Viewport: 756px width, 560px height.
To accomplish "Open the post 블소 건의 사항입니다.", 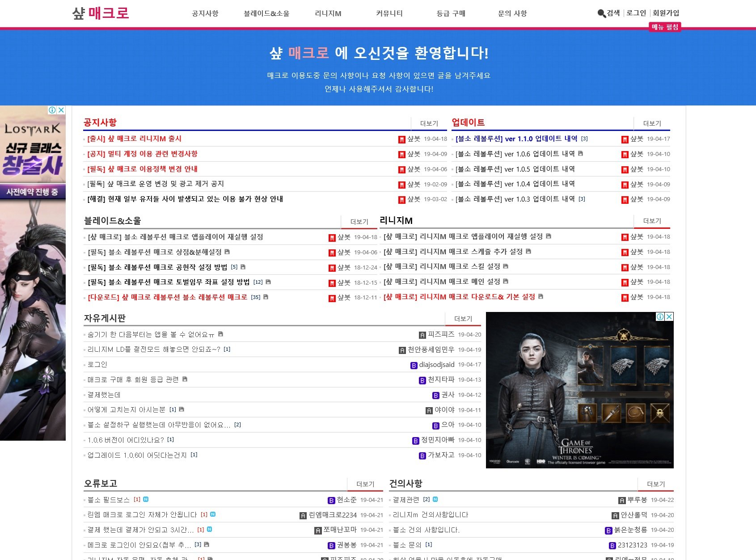I will coord(426,530).
